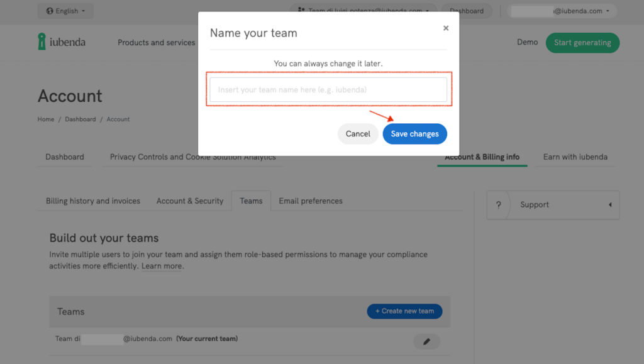Click Dashboard in the breadcrumb
The width and height of the screenshot is (644, 364).
(x=80, y=119)
